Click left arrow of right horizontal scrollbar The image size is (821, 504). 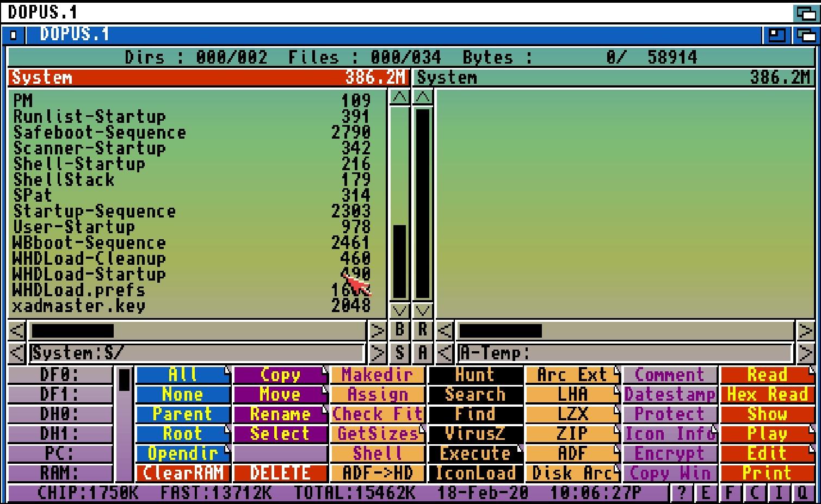click(x=445, y=330)
